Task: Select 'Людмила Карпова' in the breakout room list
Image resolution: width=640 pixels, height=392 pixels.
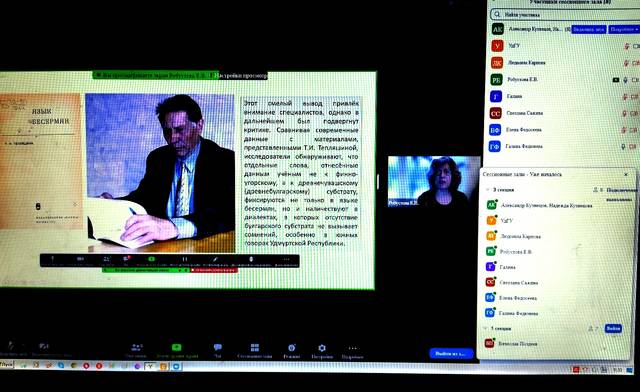Action: click(x=520, y=236)
